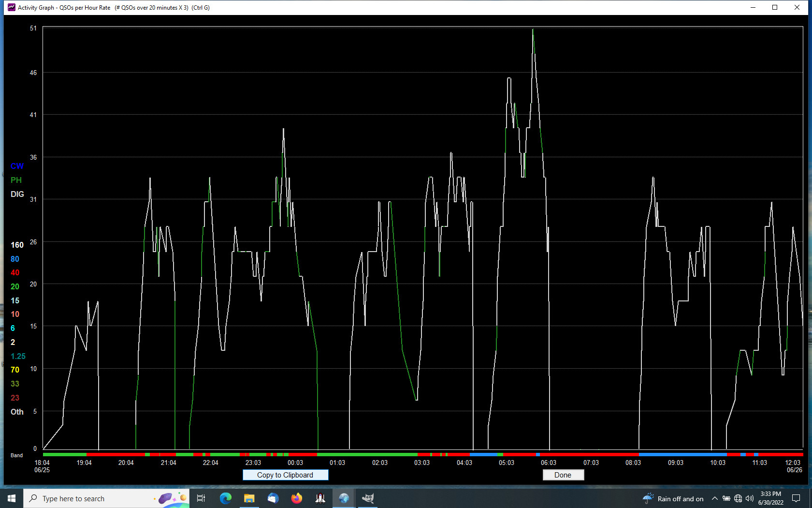Click the Copy to Clipboard button
Viewport: 812px width, 508px height.
coord(285,475)
